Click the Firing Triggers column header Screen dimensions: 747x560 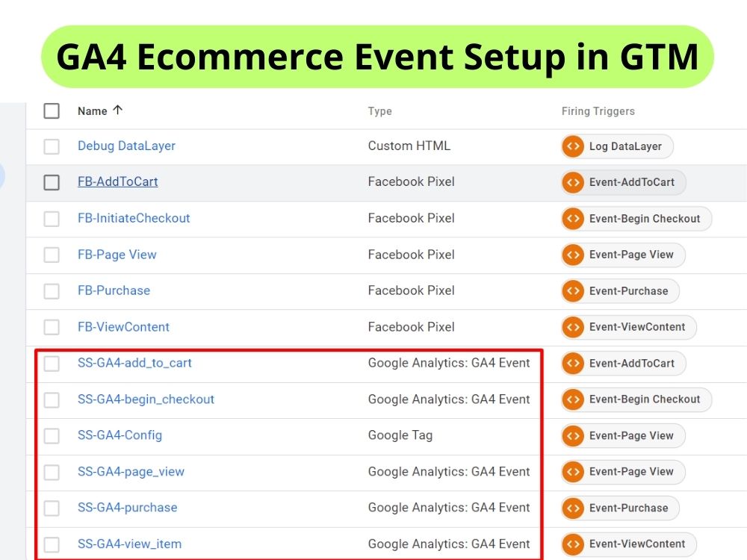(598, 111)
